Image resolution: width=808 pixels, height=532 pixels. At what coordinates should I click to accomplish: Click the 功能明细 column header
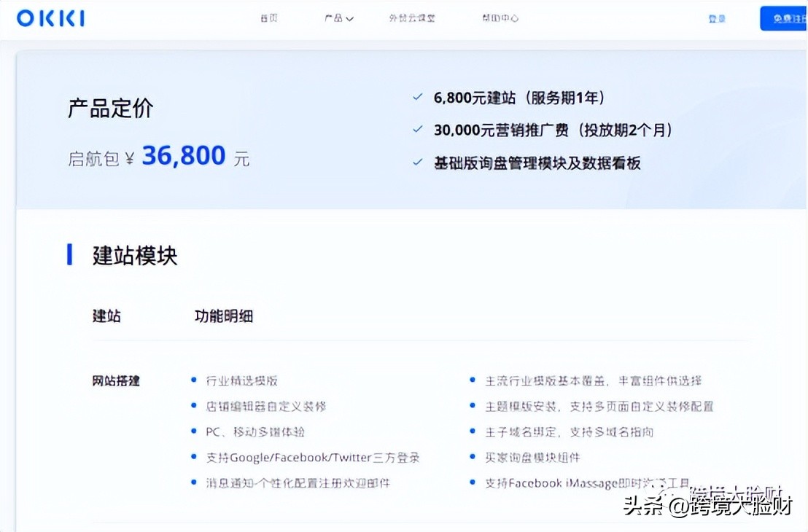224,316
